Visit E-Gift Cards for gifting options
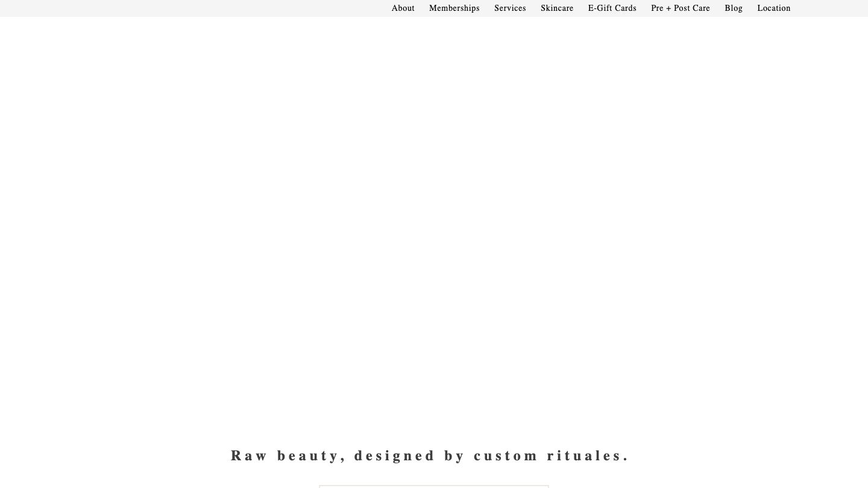Image resolution: width=868 pixels, height=488 pixels. click(612, 8)
